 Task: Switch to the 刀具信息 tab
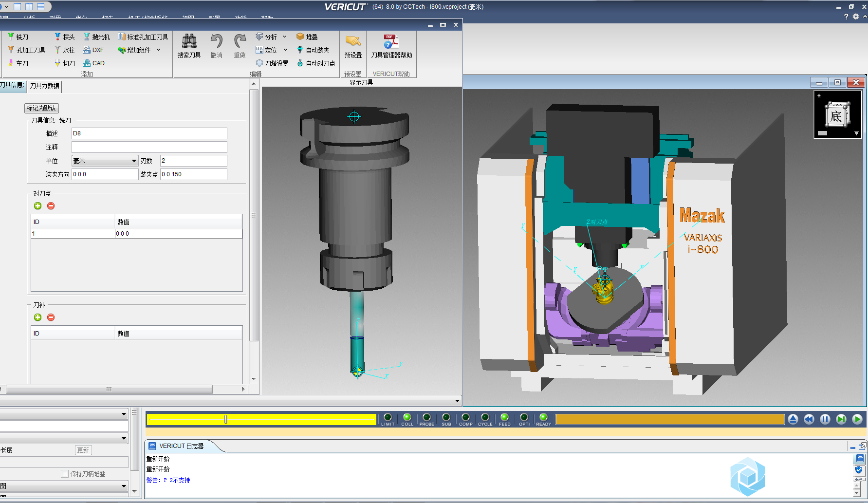(13, 85)
